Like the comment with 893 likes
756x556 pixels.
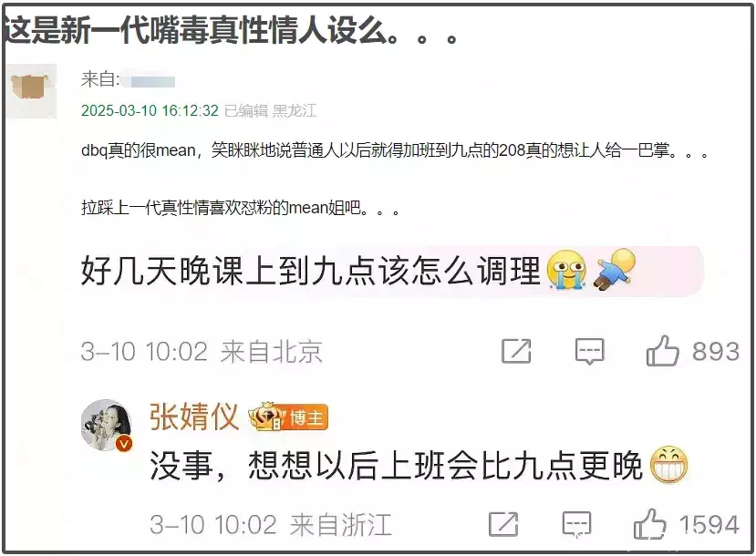click(x=662, y=351)
